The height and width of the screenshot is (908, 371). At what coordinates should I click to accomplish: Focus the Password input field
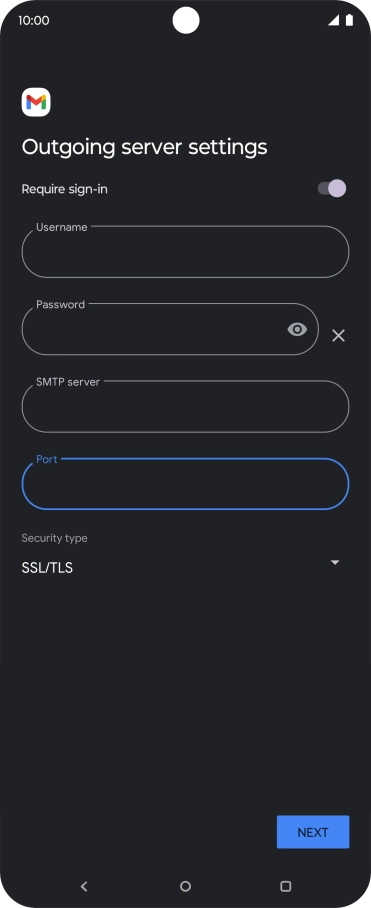click(170, 329)
